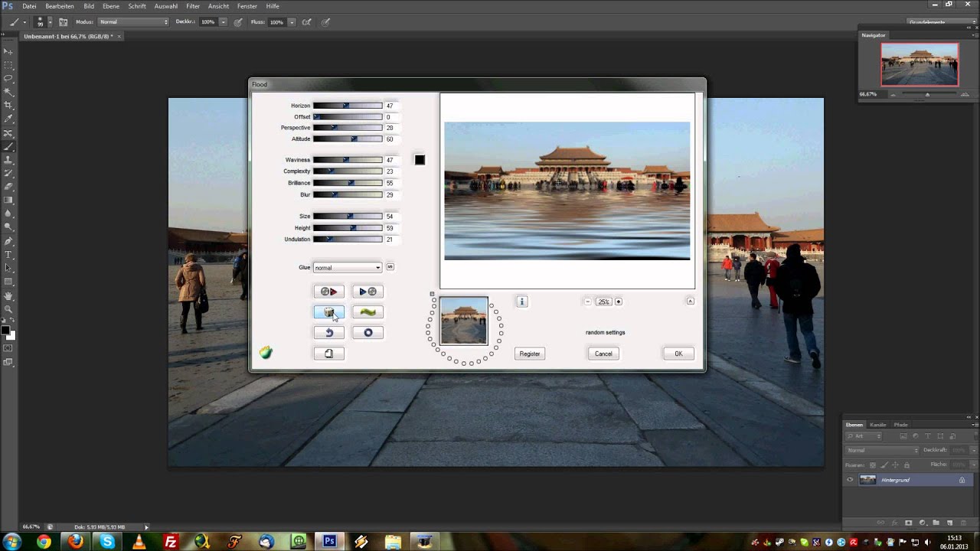The height and width of the screenshot is (551, 980).
Task: Click the Navigator preview thumbnail
Action: 920,64
